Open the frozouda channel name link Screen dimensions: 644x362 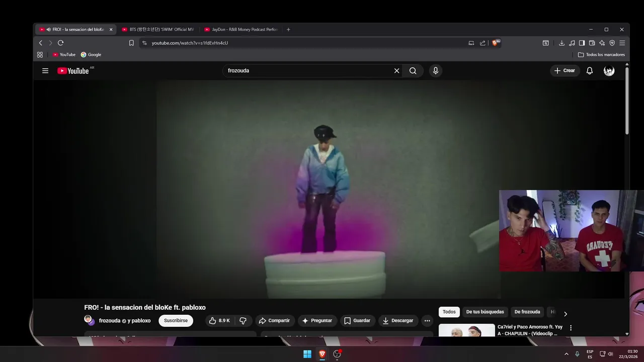point(109,321)
